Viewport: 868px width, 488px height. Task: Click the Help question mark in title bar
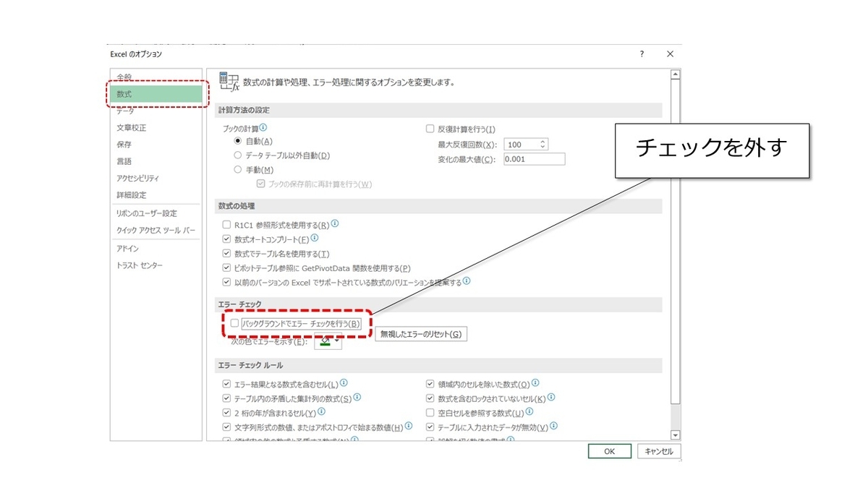pyautogui.click(x=642, y=54)
